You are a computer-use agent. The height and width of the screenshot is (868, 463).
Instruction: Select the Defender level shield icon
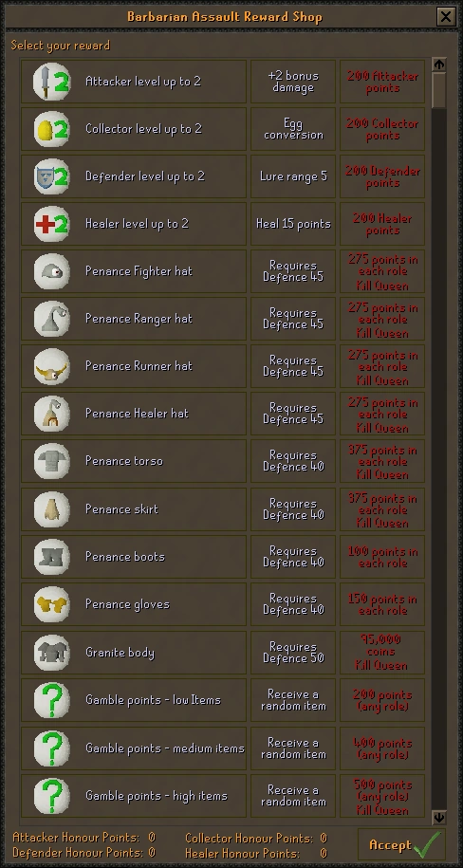52,176
